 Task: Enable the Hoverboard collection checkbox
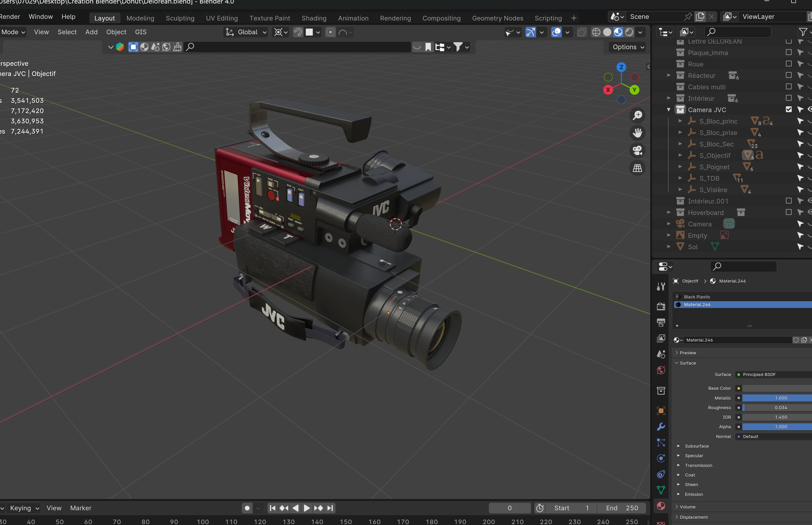[788, 212]
